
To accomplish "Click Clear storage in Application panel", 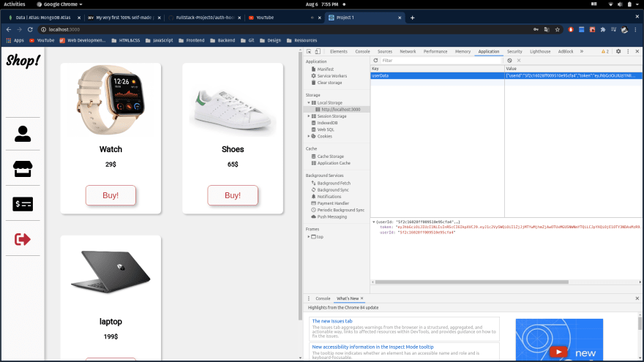I will tap(329, 83).
